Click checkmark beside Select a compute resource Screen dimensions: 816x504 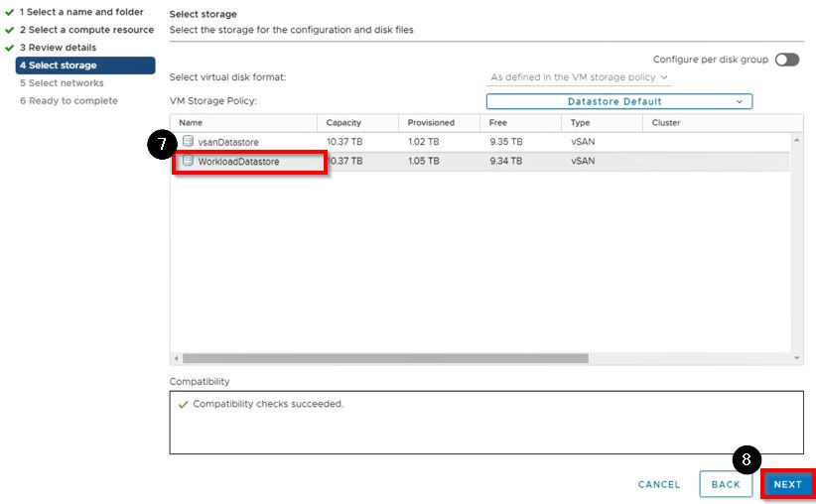[9, 30]
